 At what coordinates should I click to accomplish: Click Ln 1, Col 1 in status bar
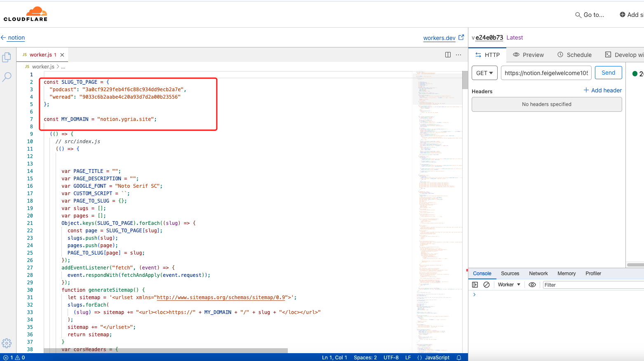pos(334,358)
